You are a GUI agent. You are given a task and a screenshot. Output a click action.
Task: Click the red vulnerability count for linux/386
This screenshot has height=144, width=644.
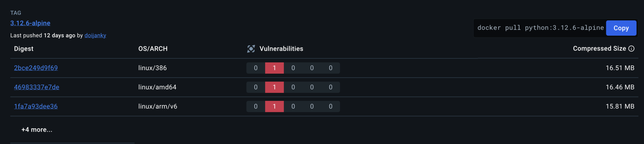tap(274, 68)
